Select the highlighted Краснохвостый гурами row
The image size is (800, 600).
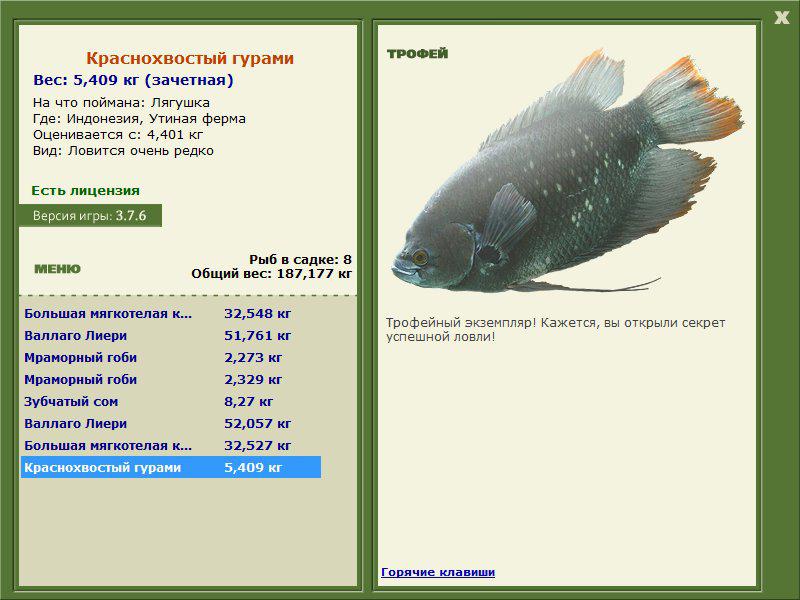click(x=171, y=467)
